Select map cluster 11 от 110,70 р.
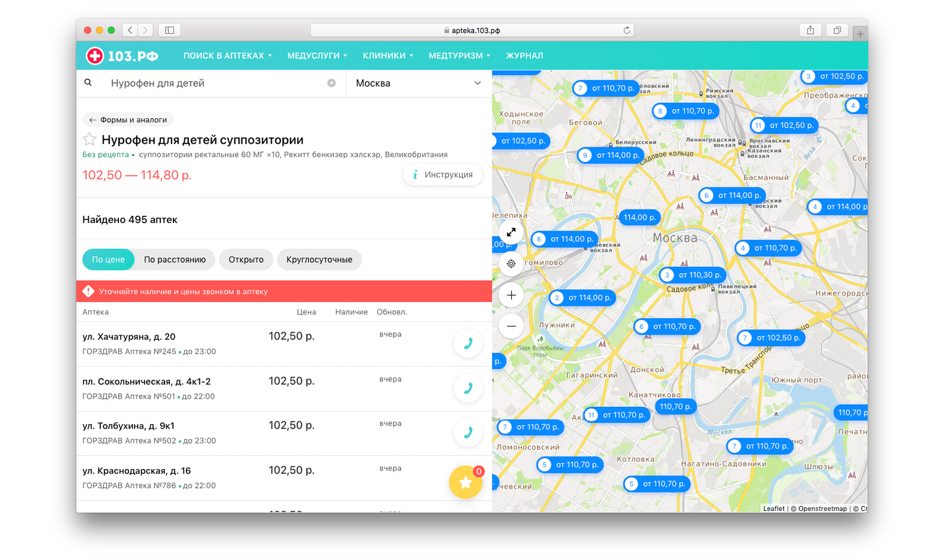The image size is (944, 560). click(617, 415)
